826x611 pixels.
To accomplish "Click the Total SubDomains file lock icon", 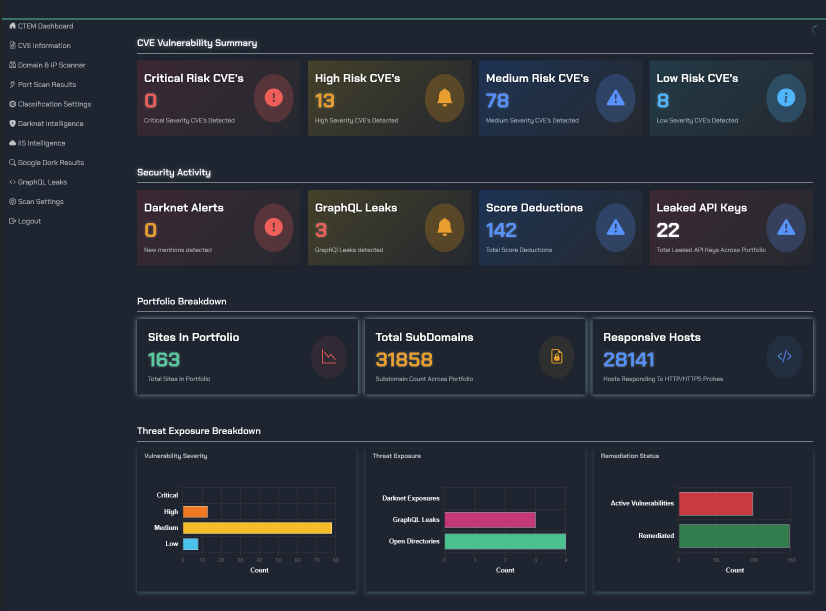I will [557, 357].
